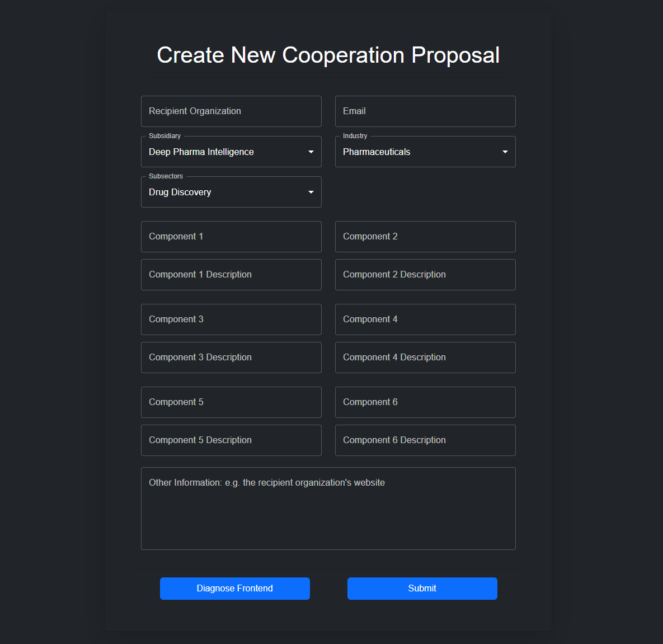The image size is (663, 644).
Task: Focus the Component 4 field
Action: click(x=425, y=319)
